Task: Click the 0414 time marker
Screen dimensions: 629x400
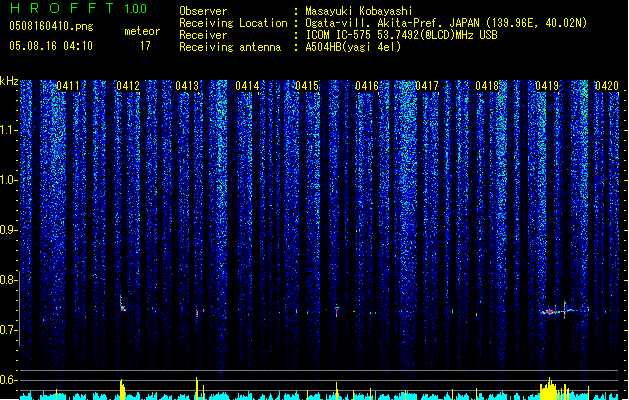Action: pyautogui.click(x=247, y=86)
